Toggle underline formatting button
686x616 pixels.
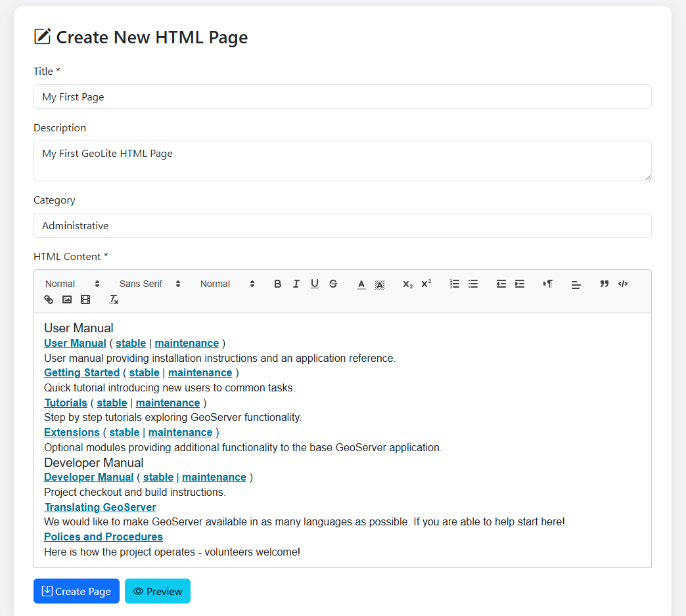point(315,284)
